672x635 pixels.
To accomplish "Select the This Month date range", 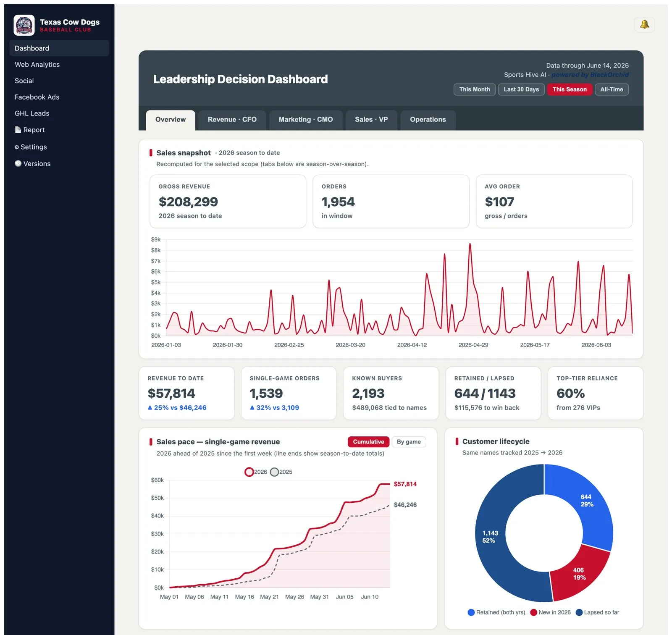I will point(475,89).
